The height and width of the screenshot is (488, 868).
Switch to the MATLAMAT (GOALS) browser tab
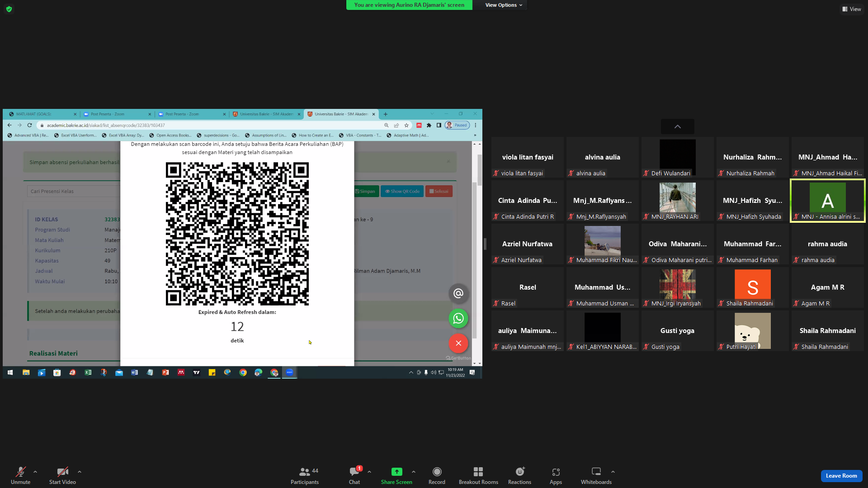point(40,114)
